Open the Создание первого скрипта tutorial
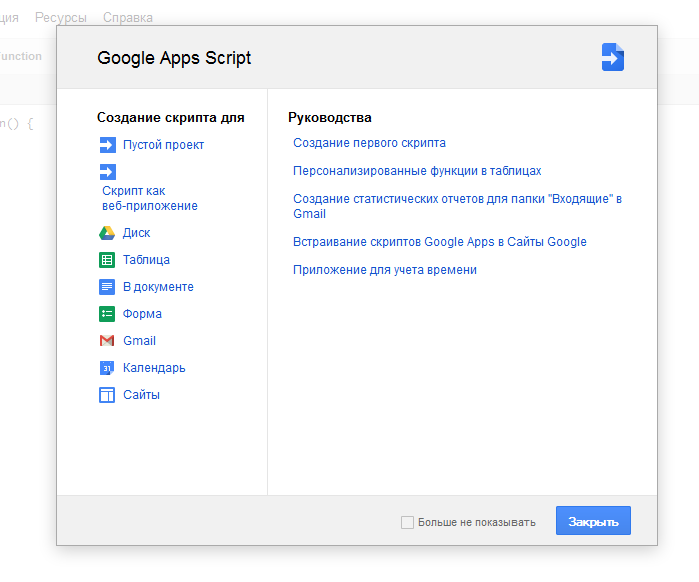Screen dimensions: 699x582 (x=369, y=143)
